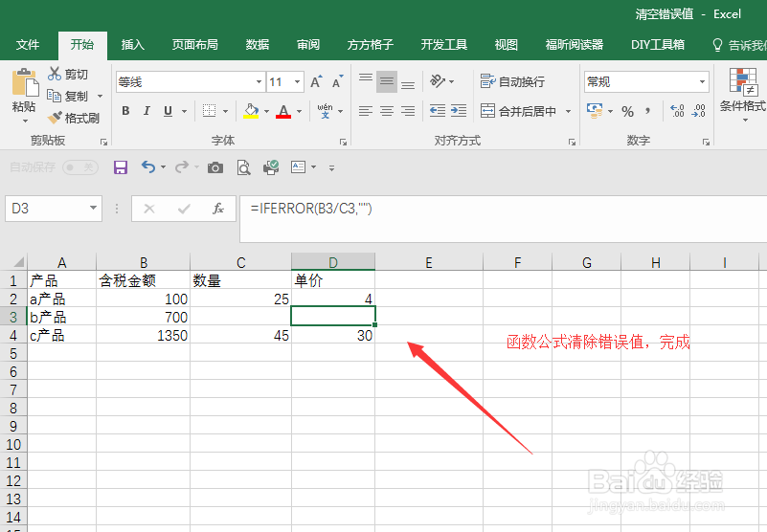This screenshot has height=532, width=767.
Task: Open the font size 11 dropdown
Action: coord(297,81)
